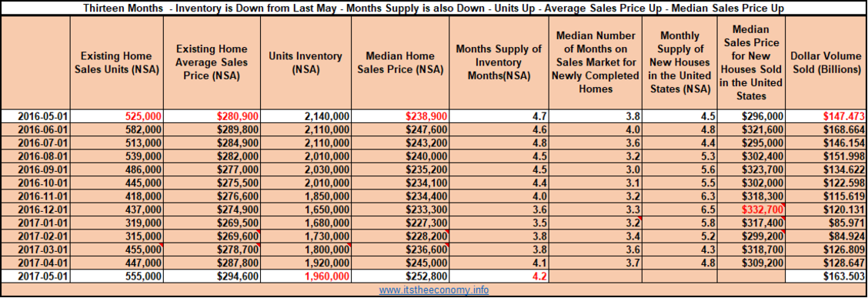Select the Units Inventory (NSA) column header
This screenshot has width=868, height=298.
pos(305,62)
